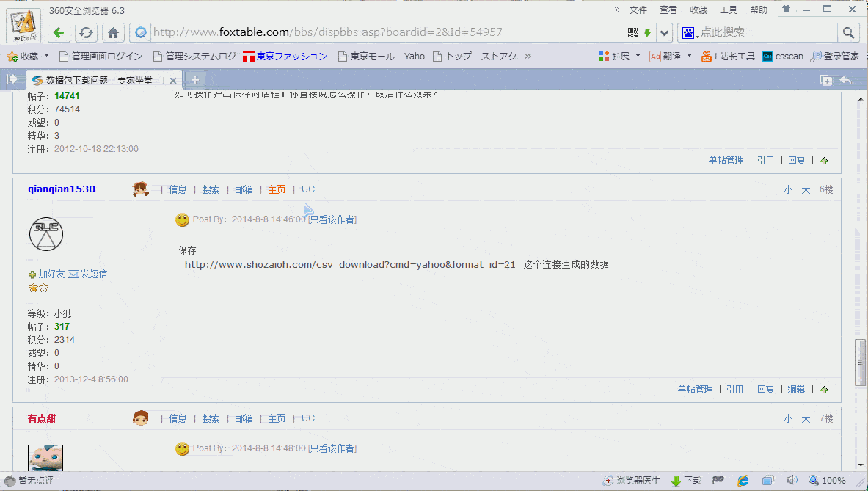The image size is (868, 491).
Task: Go back with the green arrow button
Action: [59, 32]
